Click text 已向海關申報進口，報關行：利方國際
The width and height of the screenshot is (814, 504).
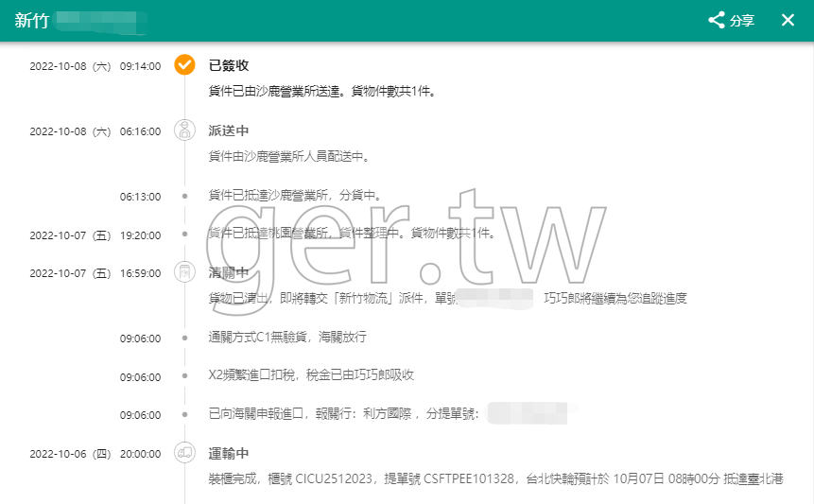point(310,413)
